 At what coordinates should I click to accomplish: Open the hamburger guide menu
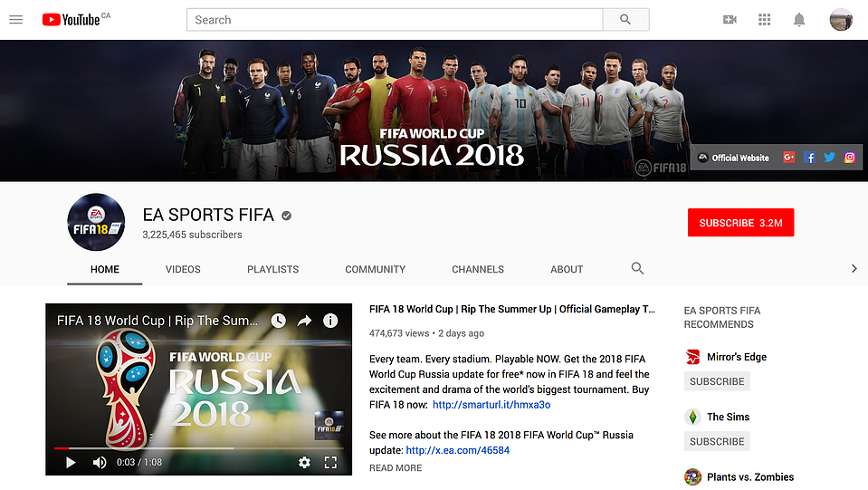coord(16,20)
